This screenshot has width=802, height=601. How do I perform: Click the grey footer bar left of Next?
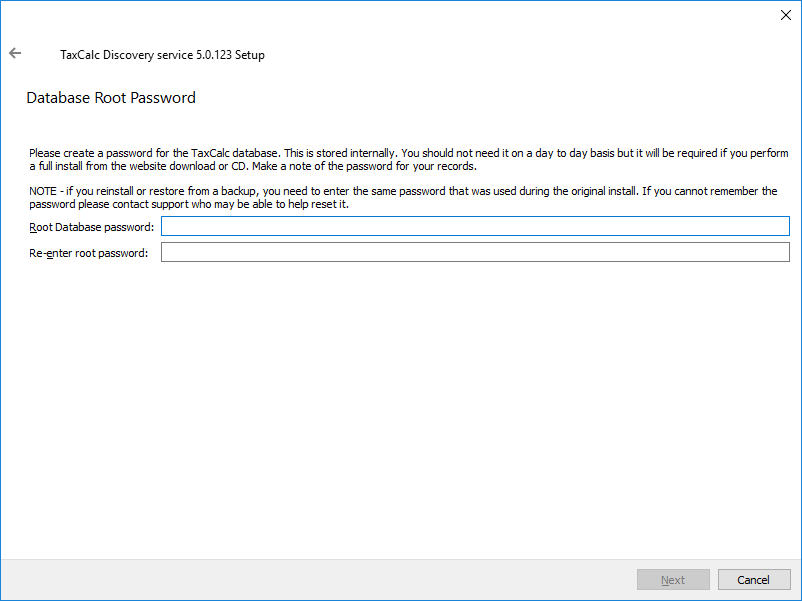coord(300,580)
